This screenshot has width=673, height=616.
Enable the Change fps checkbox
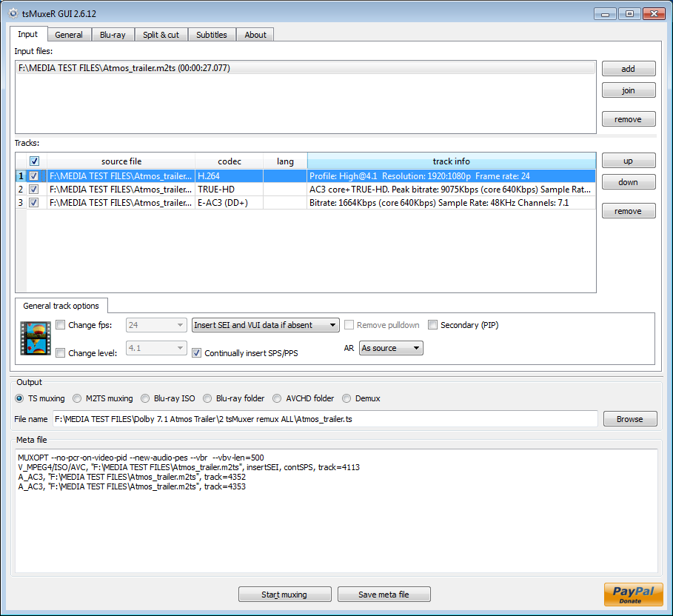61,325
